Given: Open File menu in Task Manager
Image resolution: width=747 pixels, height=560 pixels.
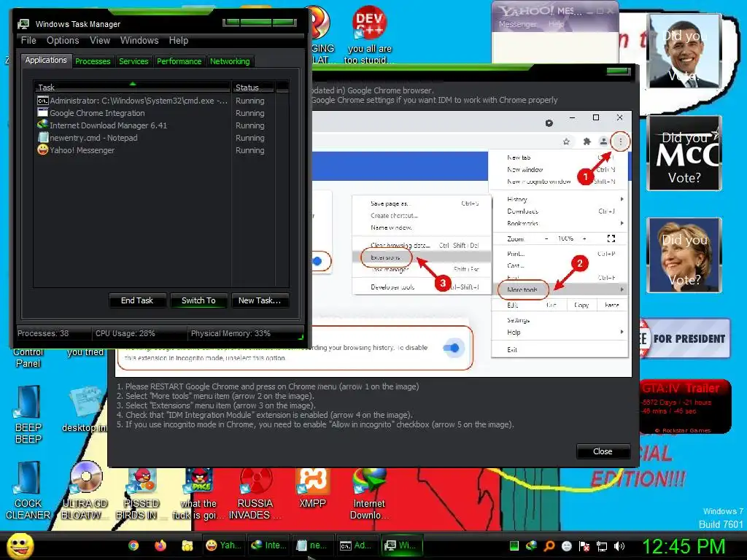Looking at the screenshot, I should [28, 41].
